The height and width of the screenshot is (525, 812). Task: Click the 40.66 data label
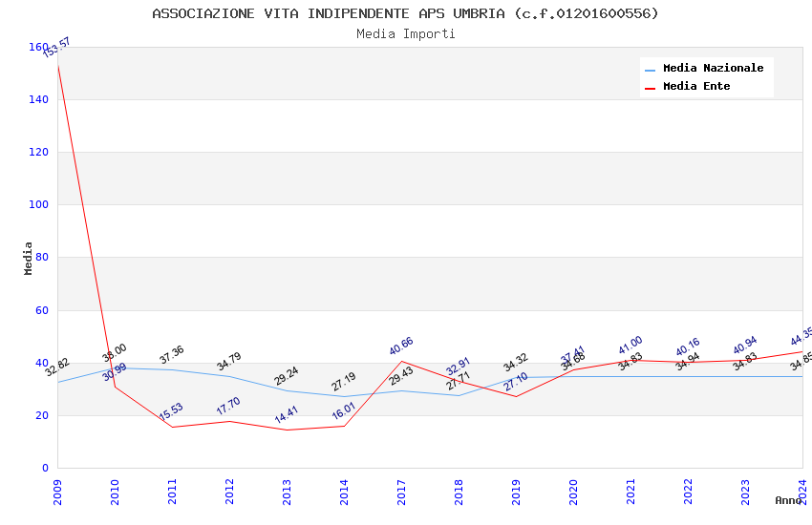pyautogui.click(x=401, y=346)
